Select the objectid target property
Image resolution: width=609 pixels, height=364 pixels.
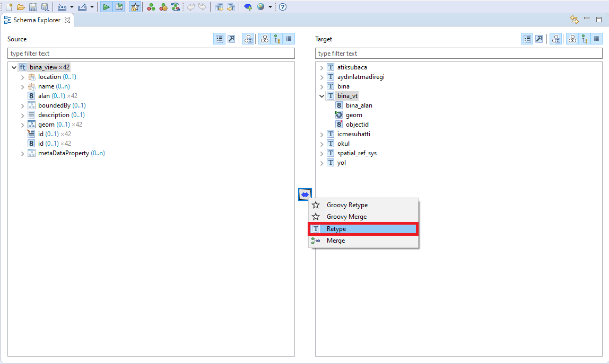(x=357, y=125)
